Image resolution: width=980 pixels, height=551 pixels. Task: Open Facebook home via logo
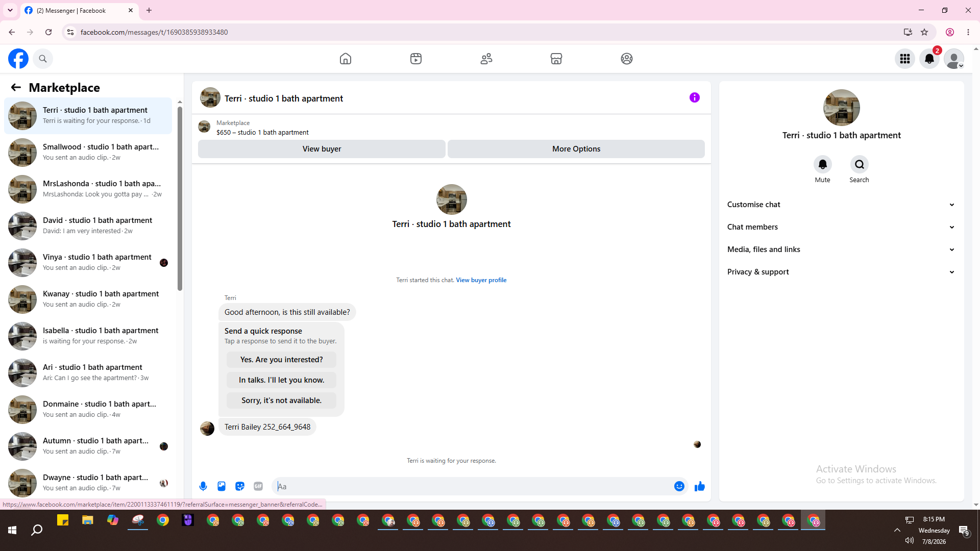(x=18, y=59)
